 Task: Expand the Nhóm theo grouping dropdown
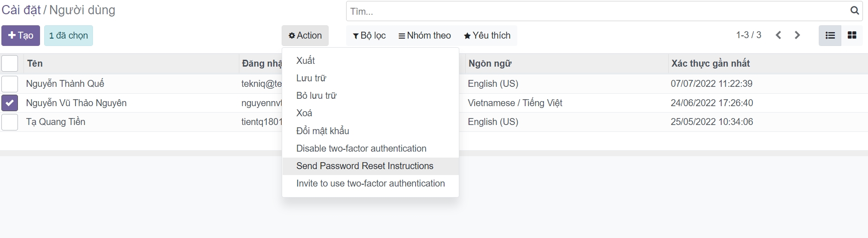click(x=424, y=35)
